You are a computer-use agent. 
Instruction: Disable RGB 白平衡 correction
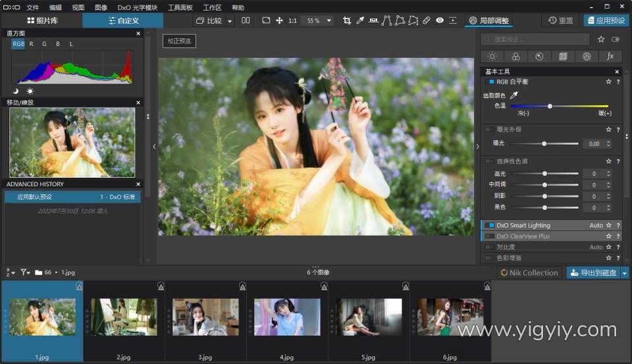pos(489,82)
